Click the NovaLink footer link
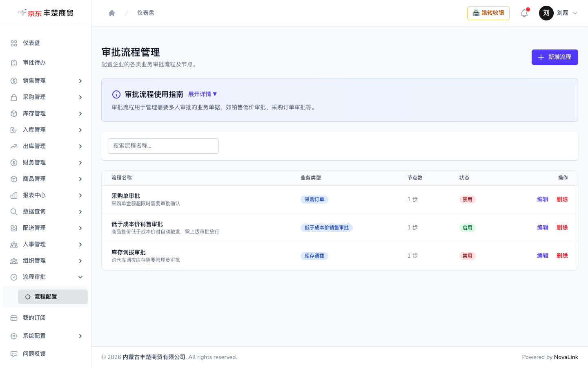The width and height of the screenshot is (588, 368). coord(566,357)
